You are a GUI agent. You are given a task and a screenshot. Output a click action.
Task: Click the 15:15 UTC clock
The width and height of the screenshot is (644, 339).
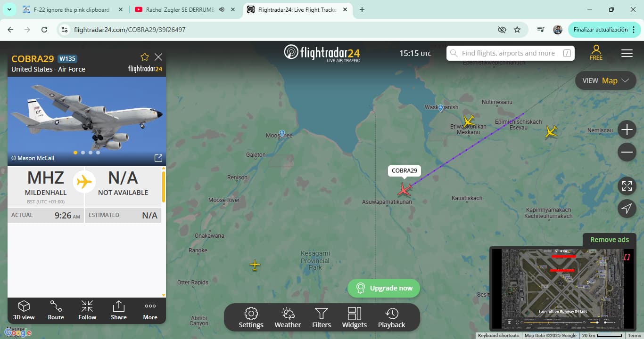click(415, 53)
